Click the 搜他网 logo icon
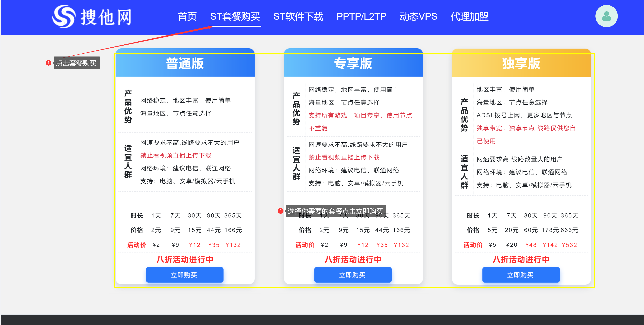 tap(64, 16)
